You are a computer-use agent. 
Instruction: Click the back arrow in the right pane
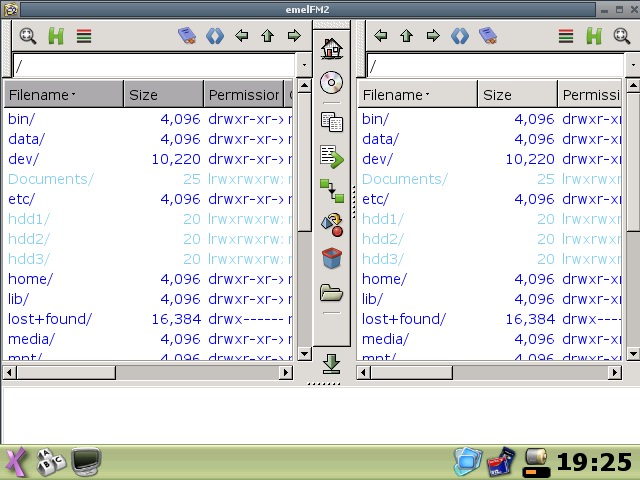pyautogui.click(x=380, y=36)
